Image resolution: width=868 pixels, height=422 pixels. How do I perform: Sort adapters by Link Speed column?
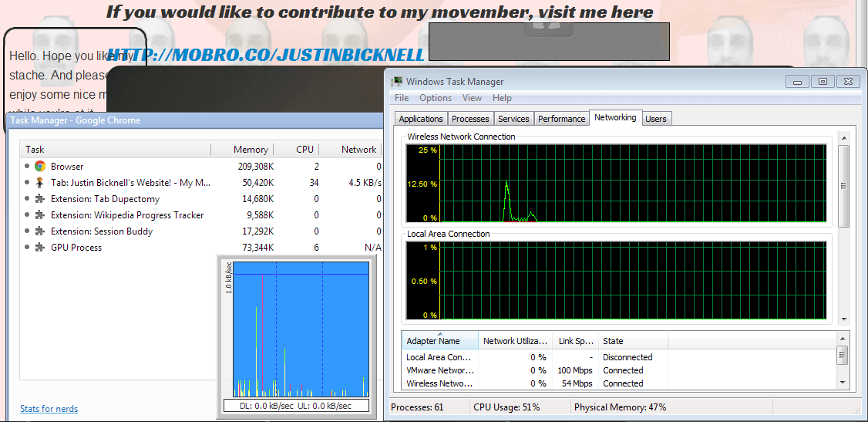576,340
